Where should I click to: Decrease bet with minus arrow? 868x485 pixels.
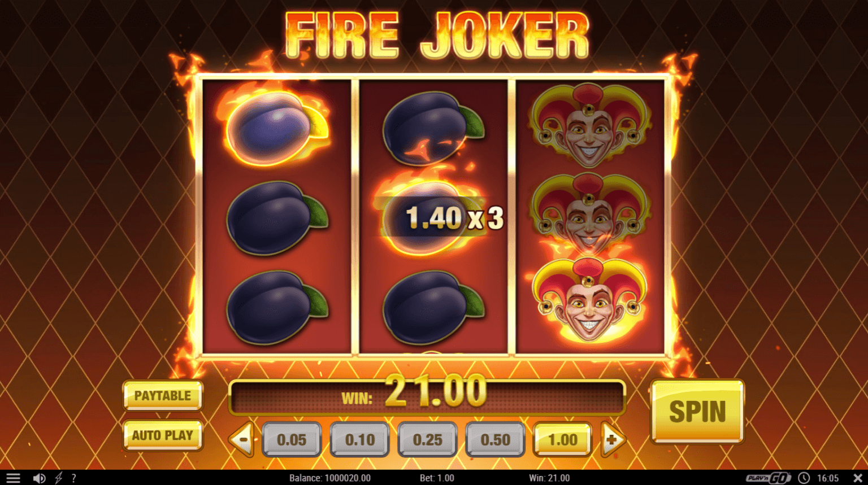click(241, 439)
